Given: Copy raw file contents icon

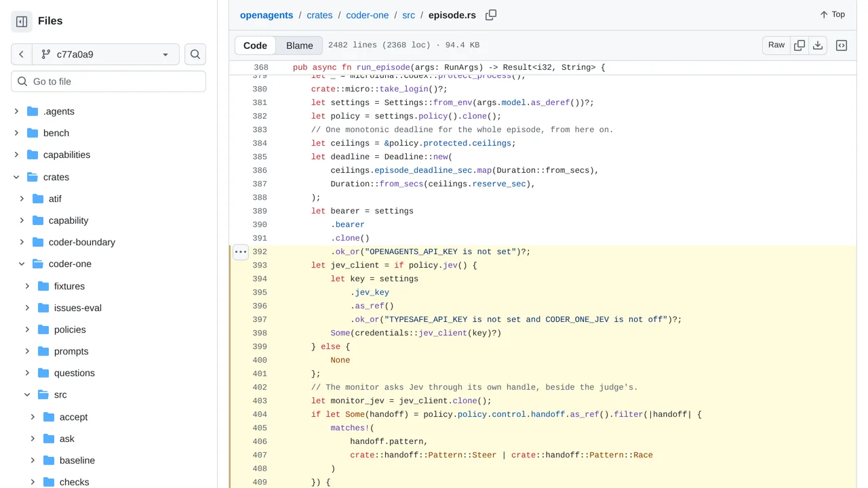Looking at the screenshot, I should 800,45.
